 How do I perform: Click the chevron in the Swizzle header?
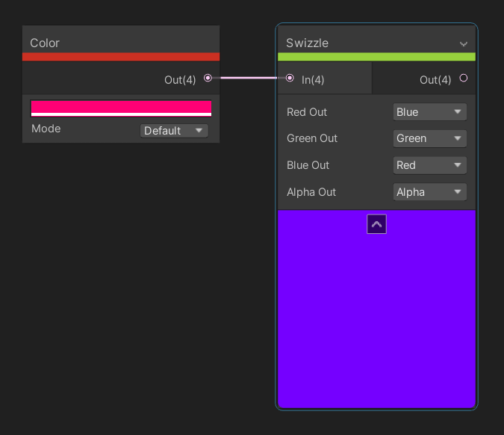click(x=464, y=44)
